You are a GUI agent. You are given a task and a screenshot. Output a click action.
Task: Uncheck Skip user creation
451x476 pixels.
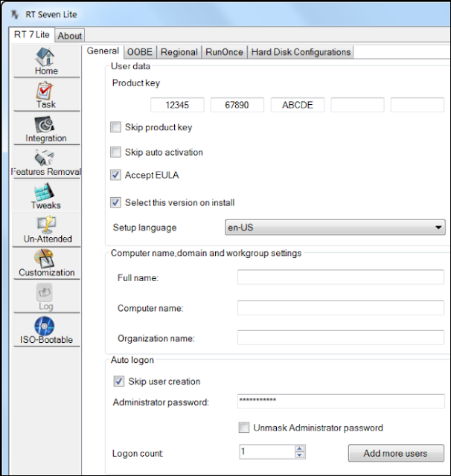coord(119,381)
